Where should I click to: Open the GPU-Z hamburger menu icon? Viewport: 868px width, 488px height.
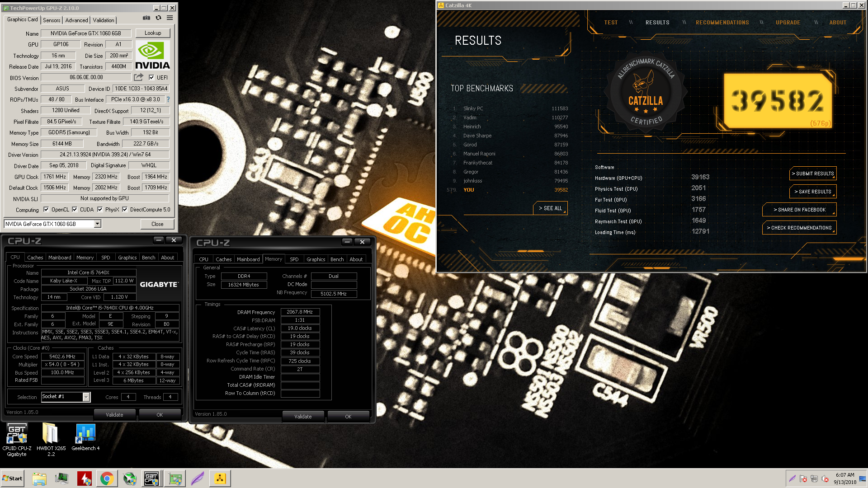170,18
